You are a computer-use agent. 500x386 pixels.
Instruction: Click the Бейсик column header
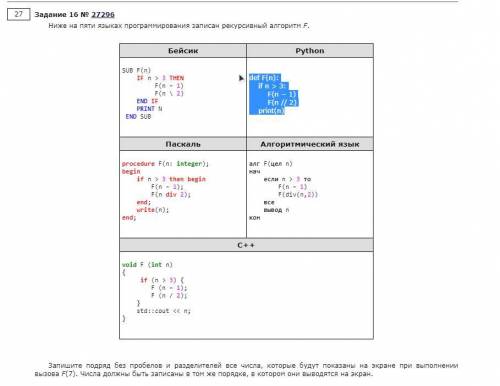(x=183, y=51)
